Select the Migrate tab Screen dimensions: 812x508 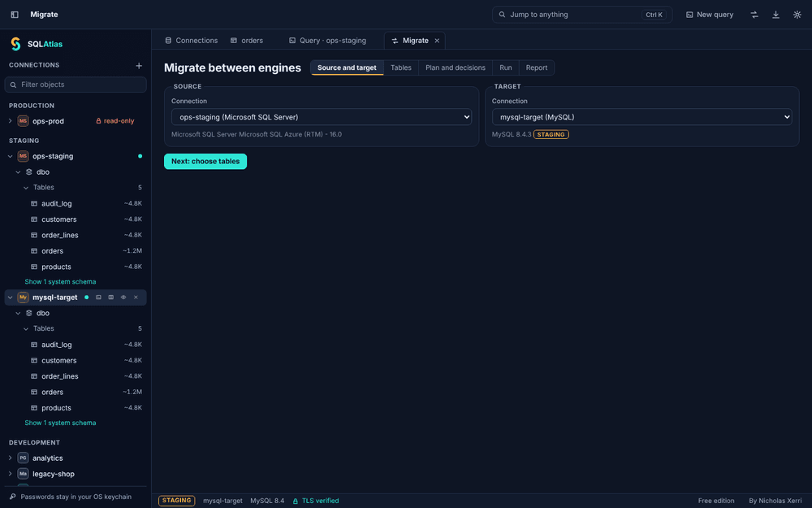(415, 41)
